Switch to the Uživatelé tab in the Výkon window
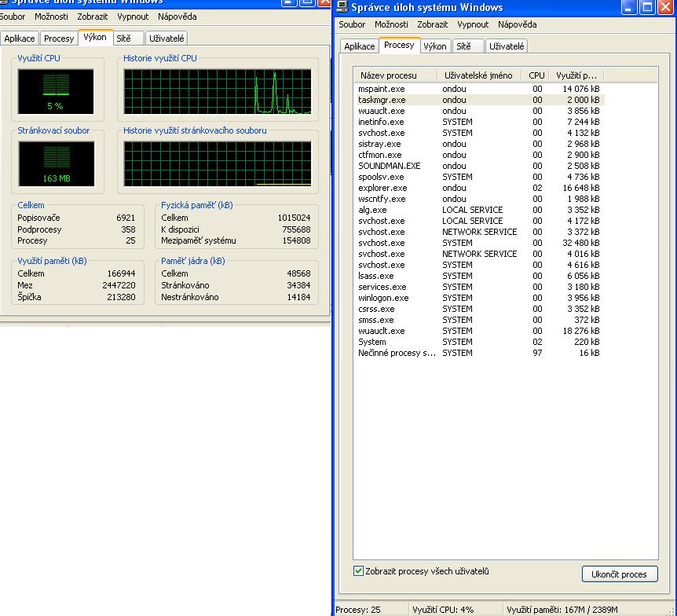Screen dimensions: 677x616 pos(167,38)
